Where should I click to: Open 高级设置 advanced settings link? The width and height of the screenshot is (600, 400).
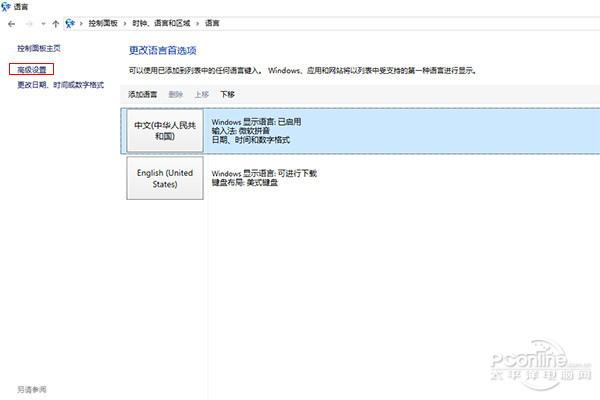click(x=32, y=70)
